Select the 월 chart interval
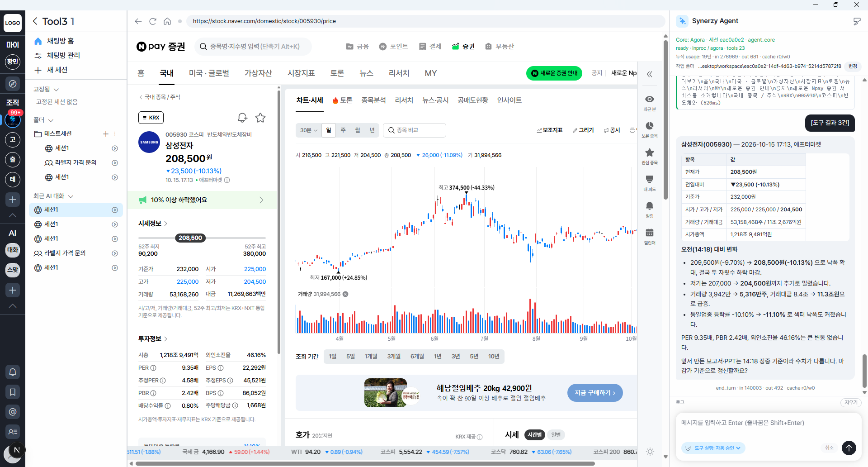 [x=358, y=130]
